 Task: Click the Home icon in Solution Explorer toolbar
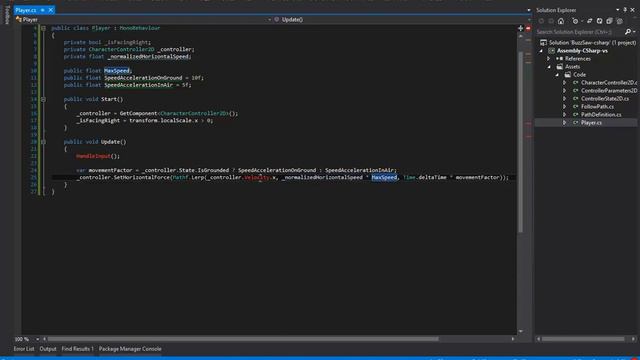(561, 21)
